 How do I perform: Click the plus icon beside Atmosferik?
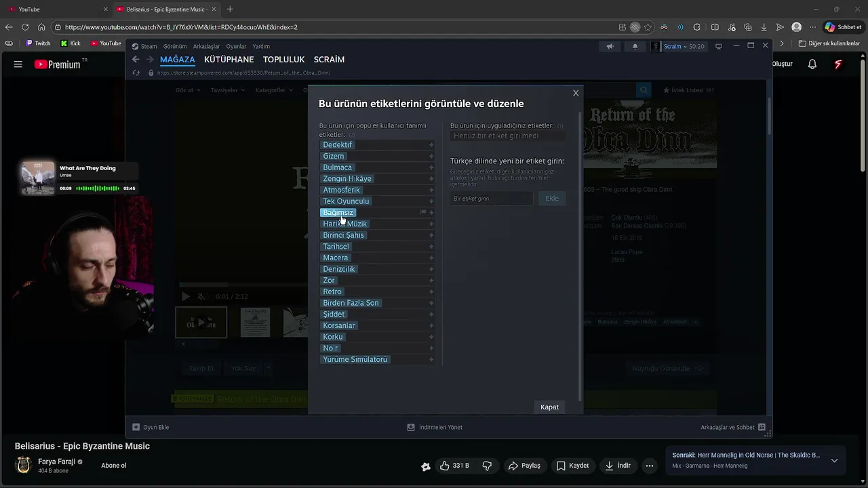431,190
